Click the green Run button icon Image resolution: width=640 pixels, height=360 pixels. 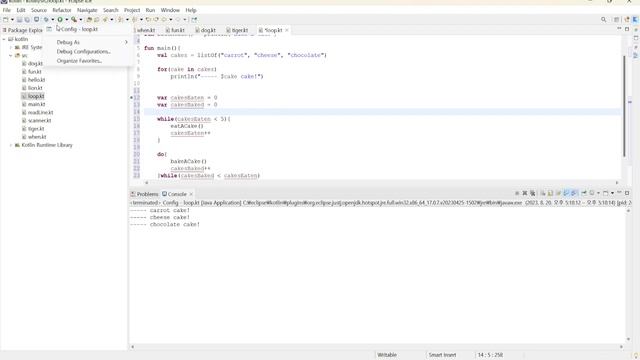[x=60, y=20]
